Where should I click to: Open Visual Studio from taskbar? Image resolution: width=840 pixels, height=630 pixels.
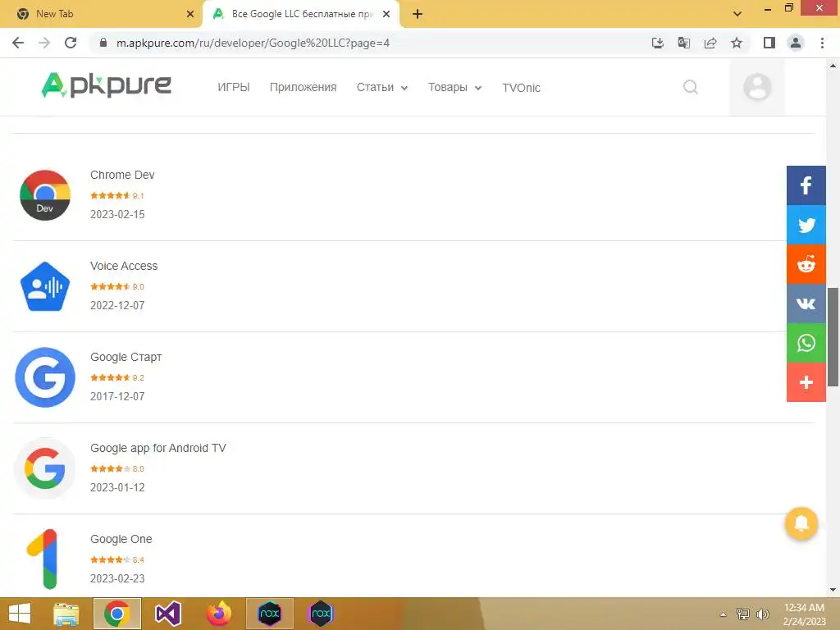167,614
